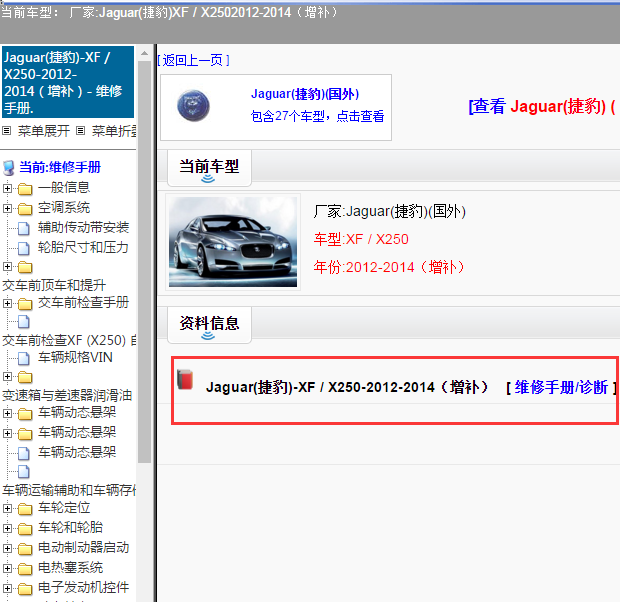Click the 厂家:Jaguar(捷豹)(国外) text
The width and height of the screenshot is (620, 602).
(389, 212)
